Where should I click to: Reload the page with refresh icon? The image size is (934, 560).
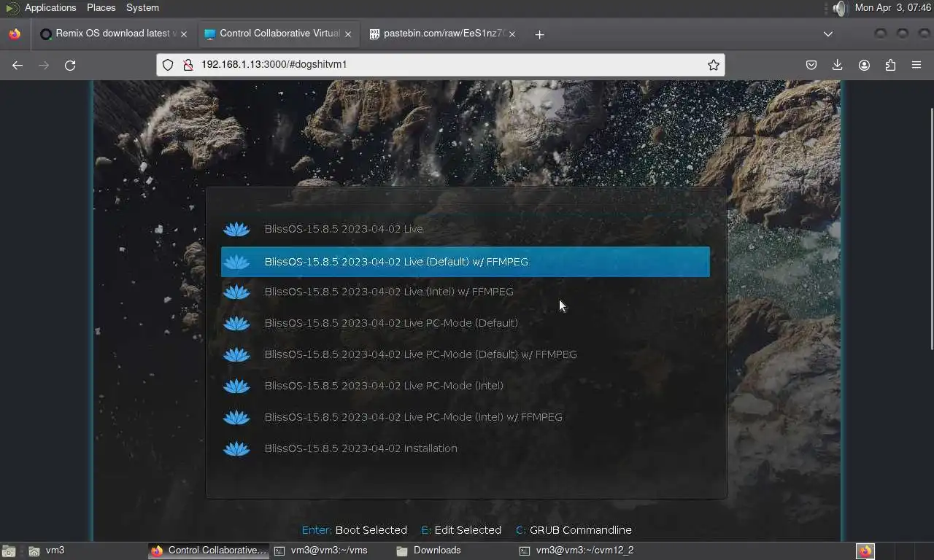70,66
